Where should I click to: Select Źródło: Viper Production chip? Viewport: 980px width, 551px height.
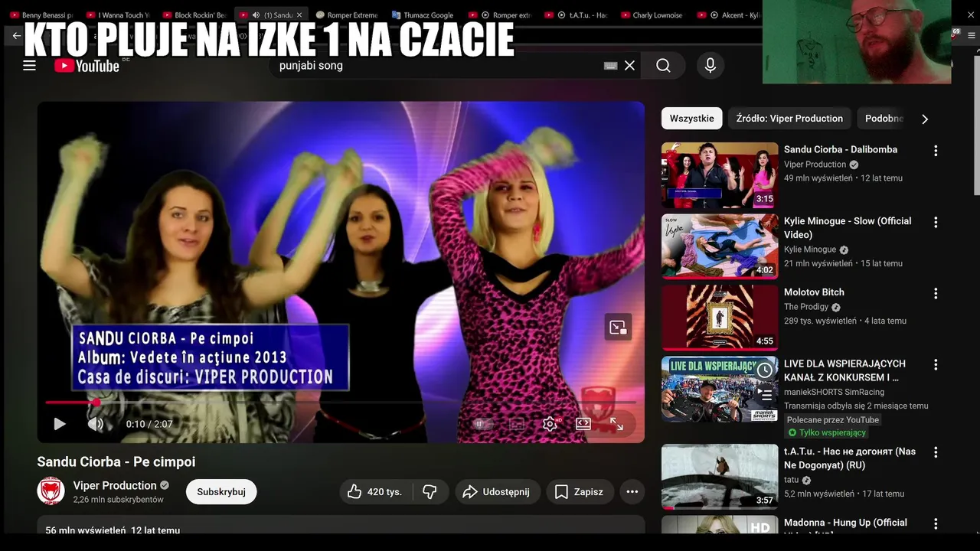[789, 119]
